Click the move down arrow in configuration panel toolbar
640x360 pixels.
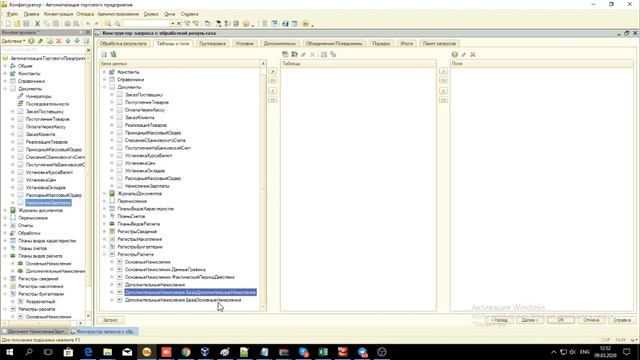[77, 41]
